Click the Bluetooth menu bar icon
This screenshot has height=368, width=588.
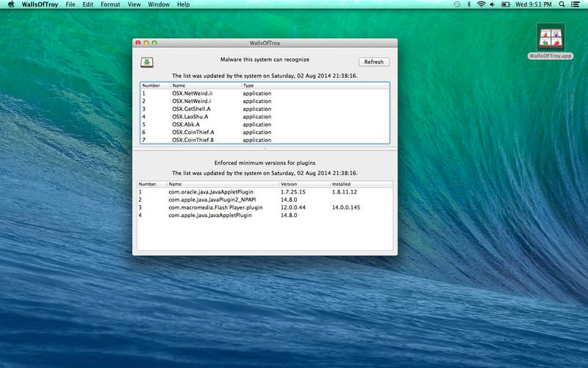(469, 4)
